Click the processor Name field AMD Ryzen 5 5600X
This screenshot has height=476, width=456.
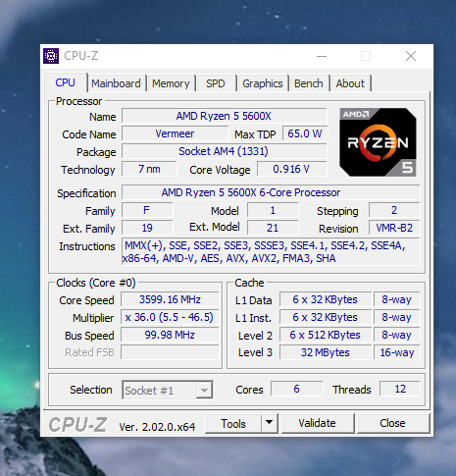click(225, 116)
